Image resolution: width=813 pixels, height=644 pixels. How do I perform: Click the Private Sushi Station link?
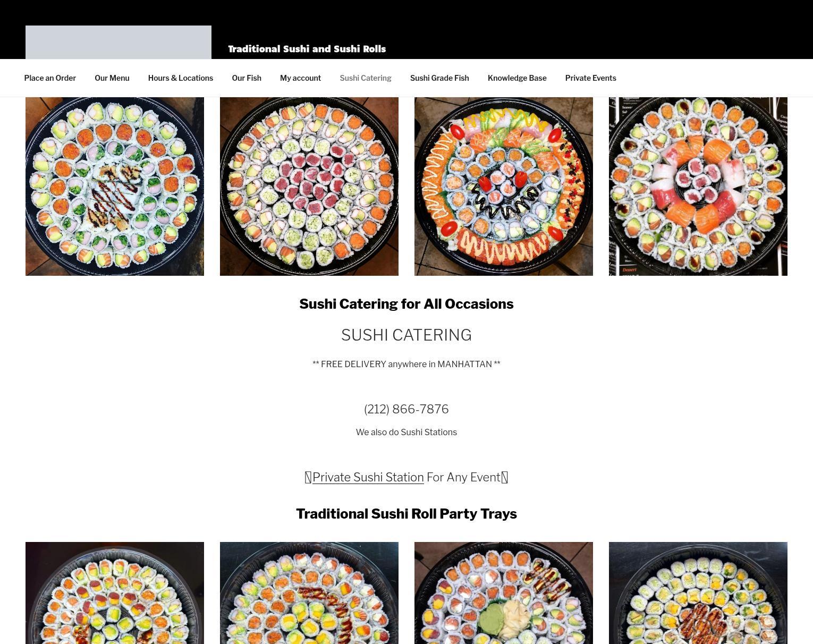click(x=368, y=477)
